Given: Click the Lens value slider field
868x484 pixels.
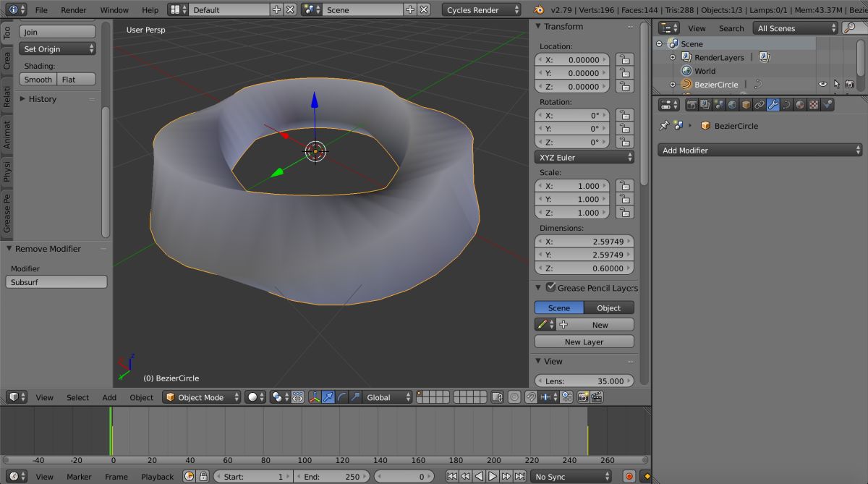Looking at the screenshot, I should (x=584, y=381).
